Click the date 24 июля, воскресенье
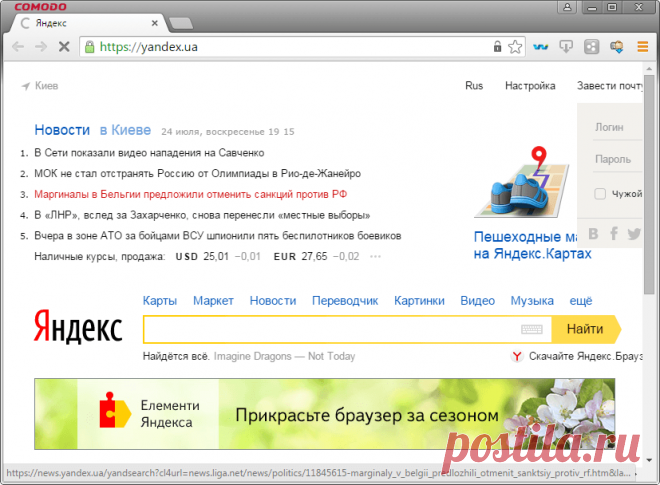The image size is (660, 485). [213, 132]
